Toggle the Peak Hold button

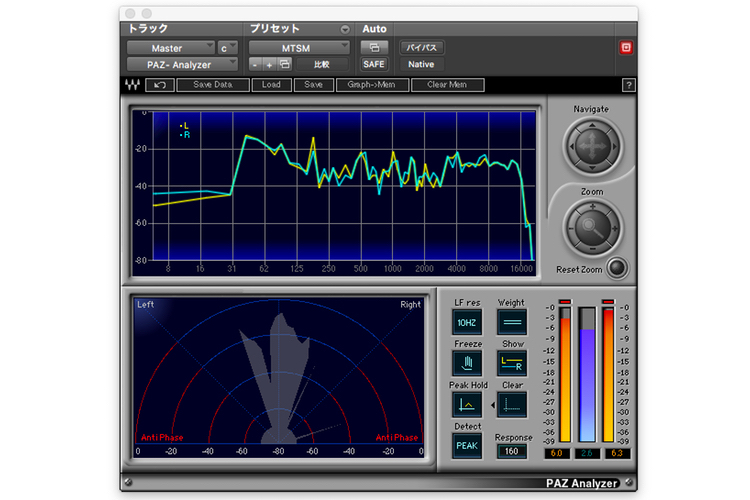coord(467,405)
